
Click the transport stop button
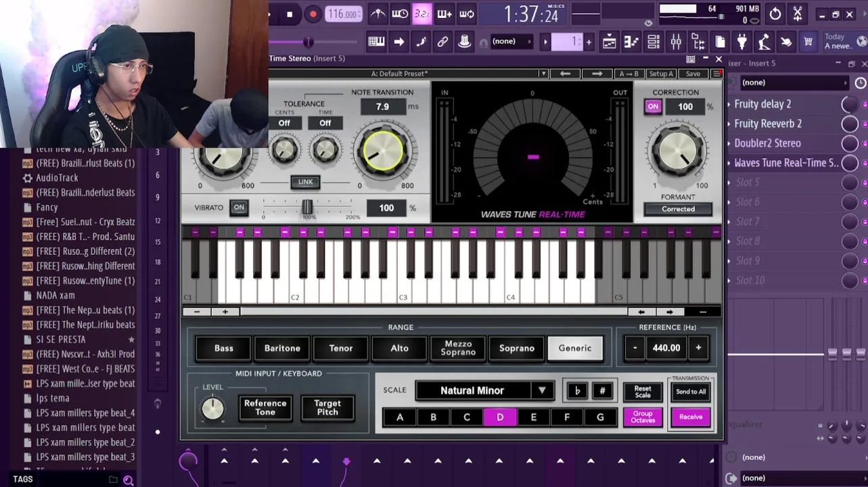click(290, 14)
